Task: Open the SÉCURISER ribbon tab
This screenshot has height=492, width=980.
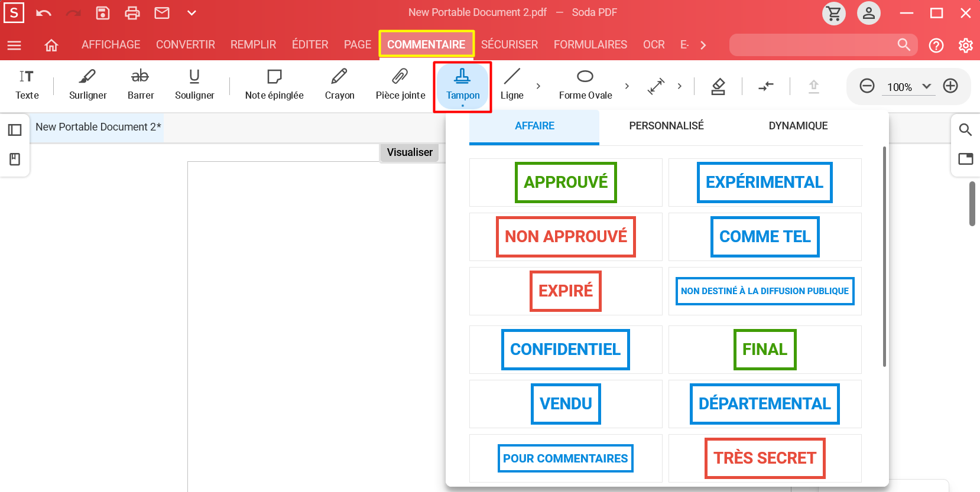Action: (509, 45)
